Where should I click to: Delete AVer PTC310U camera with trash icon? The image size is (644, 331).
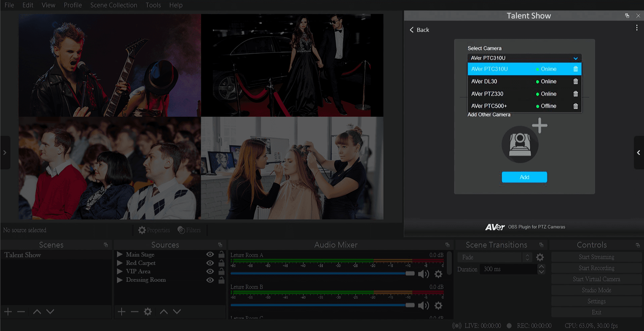tap(576, 69)
